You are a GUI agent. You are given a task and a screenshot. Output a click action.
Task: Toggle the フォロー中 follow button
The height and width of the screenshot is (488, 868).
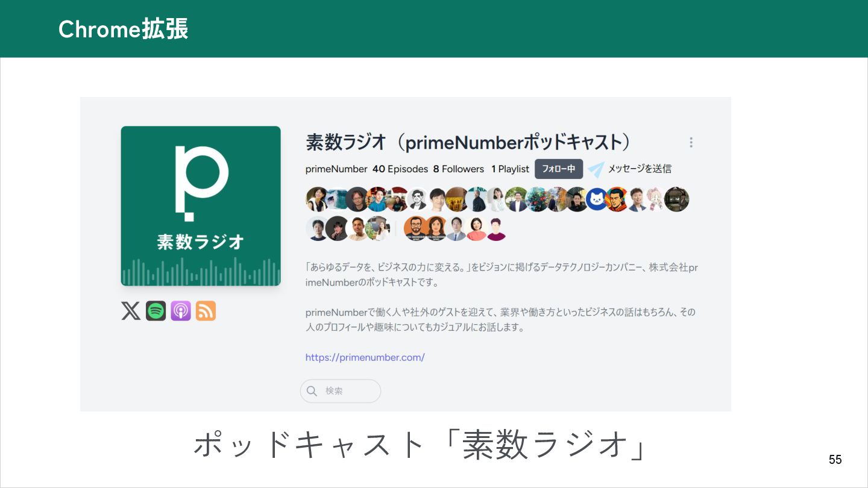point(559,169)
